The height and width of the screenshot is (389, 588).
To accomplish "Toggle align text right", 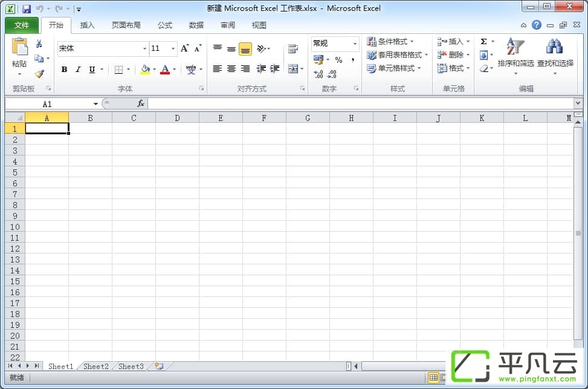I will coord(245,68).
